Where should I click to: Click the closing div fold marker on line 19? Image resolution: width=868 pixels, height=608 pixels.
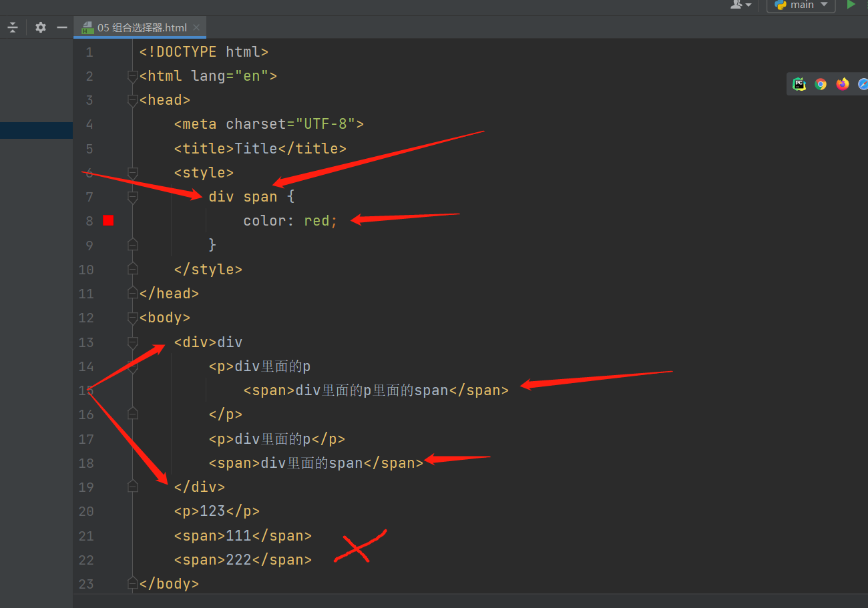click(x=132, y=487)
